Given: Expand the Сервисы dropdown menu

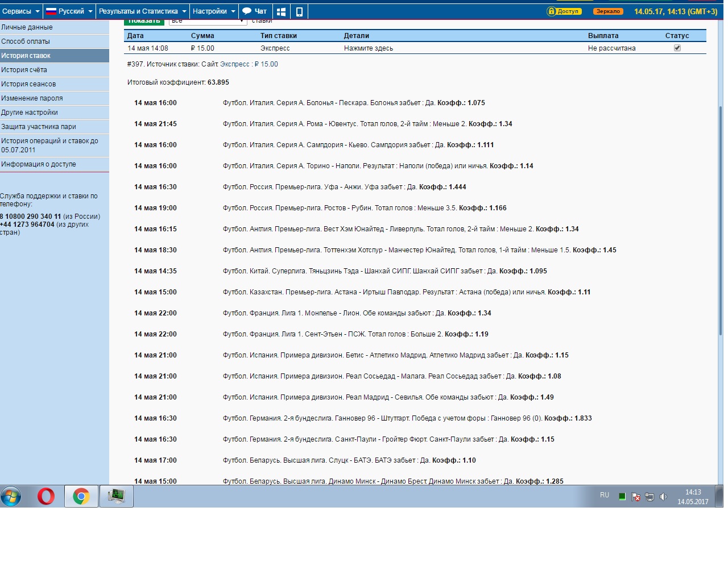Looking at the screenshot, I should [x=21, y=11].
